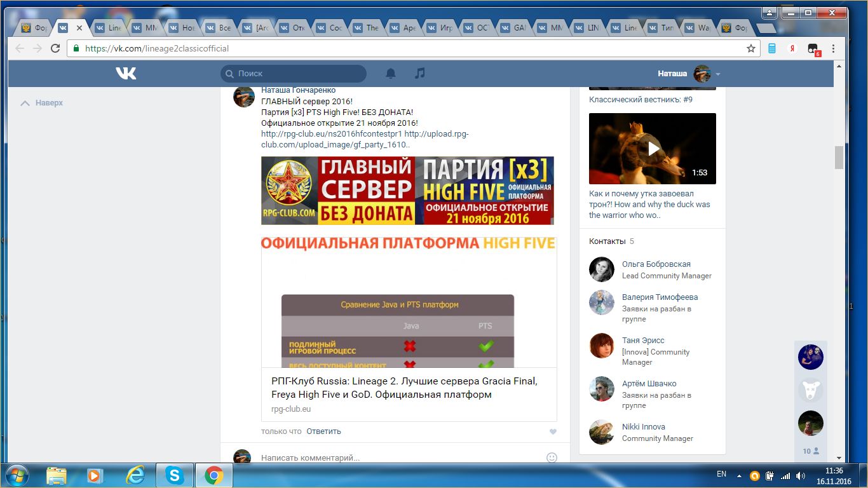This screenshot has width=868, height=488.
Task: Click Nikki Innova's avatar
Action: [602, 432]
